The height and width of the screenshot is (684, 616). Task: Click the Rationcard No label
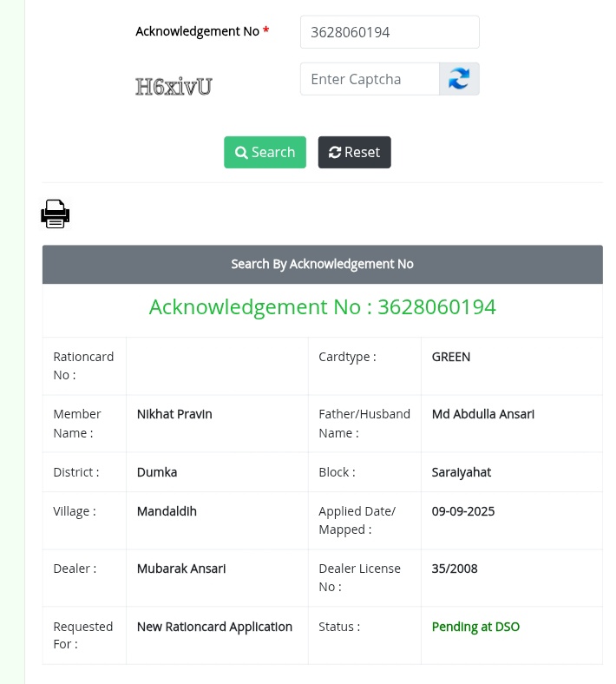pos(83,366)
